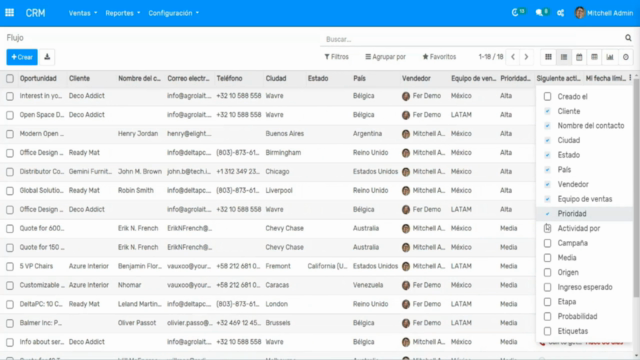The image size is (640, 360).
Task: Click California (U... state cell
Action: [327, 266]
